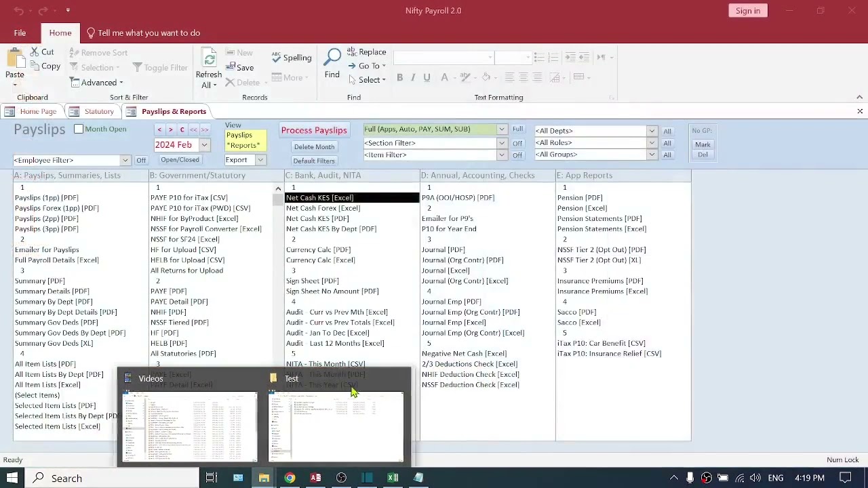The image size is (868, 488).
Task: Switch to Home Page document tab
Action: click(x=32, y=111)
